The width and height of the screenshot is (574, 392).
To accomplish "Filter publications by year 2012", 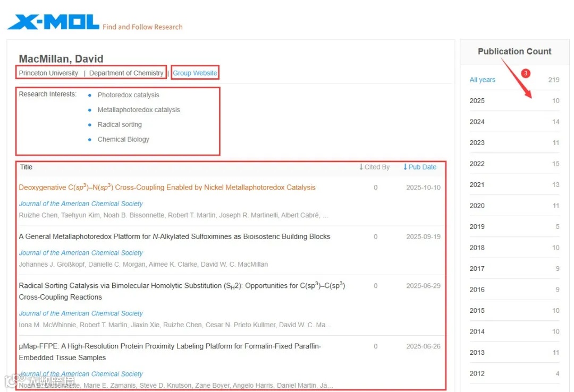I will pyautogui.click(x=477, y=373).
